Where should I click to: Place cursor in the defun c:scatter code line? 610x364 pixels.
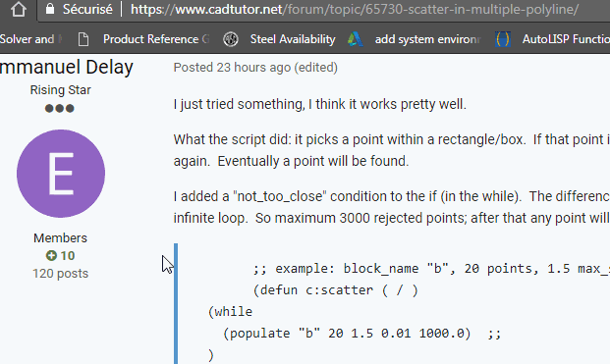click(335, 290)
